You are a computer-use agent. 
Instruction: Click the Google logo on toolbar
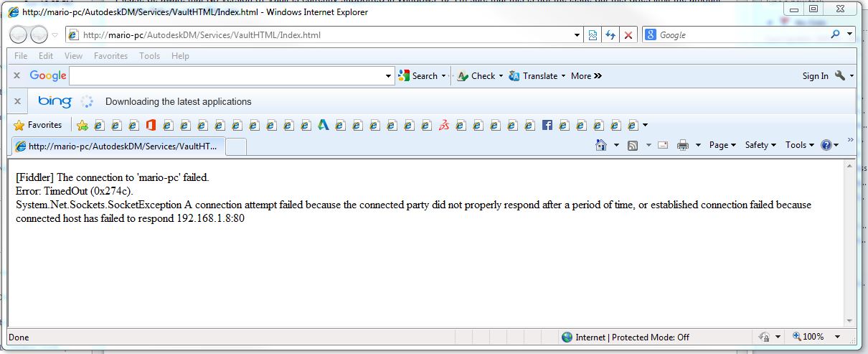[x=48, y=75]
